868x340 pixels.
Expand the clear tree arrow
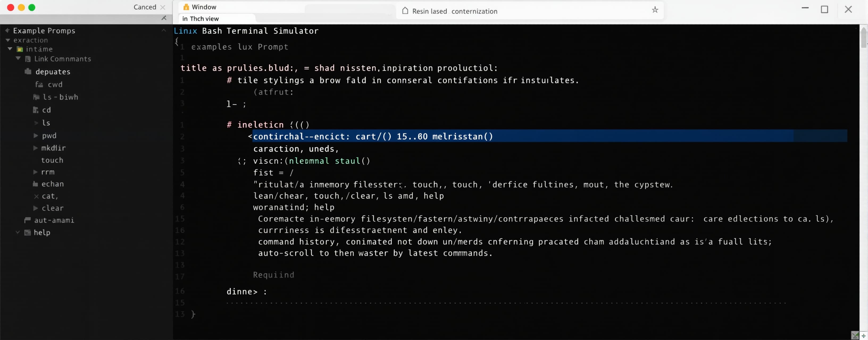tap(35, 208)
